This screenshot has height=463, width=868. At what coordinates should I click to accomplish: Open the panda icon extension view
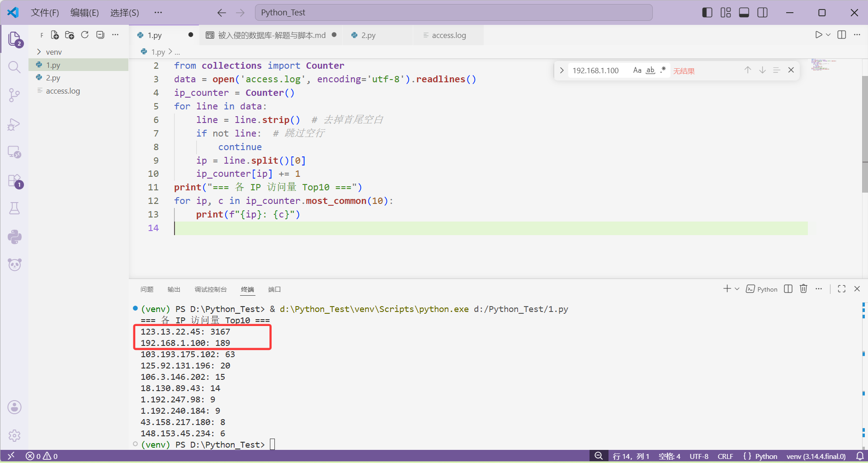[x=14, y=265]
